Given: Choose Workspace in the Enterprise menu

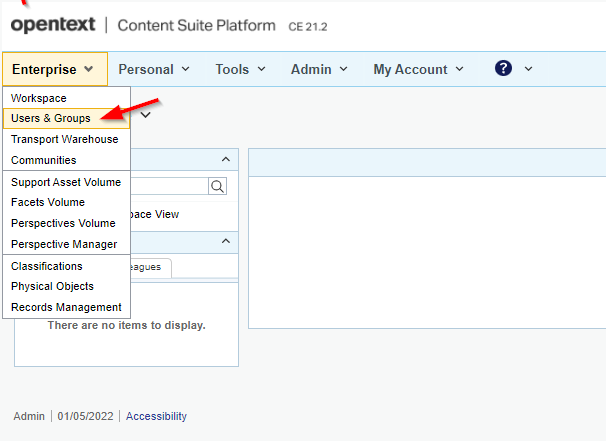Looking at the screenshot, I should pyautogui.click(x=38, y=98).
